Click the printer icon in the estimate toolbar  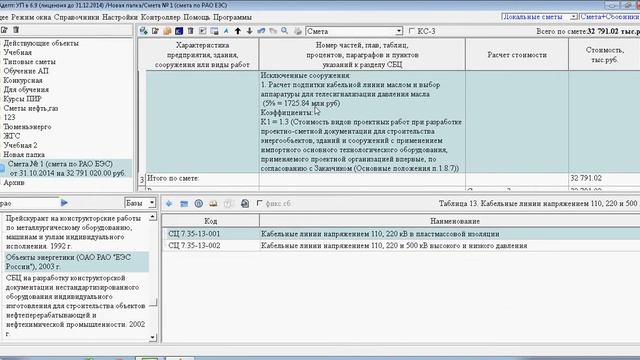[x=298, y=31]
